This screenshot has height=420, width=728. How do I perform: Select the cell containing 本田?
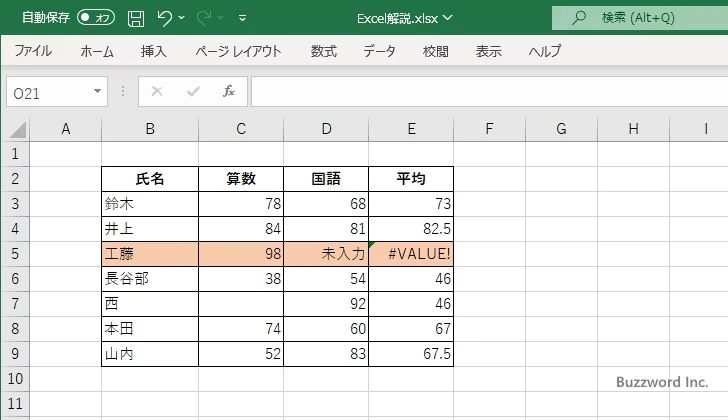click(150, 329)
